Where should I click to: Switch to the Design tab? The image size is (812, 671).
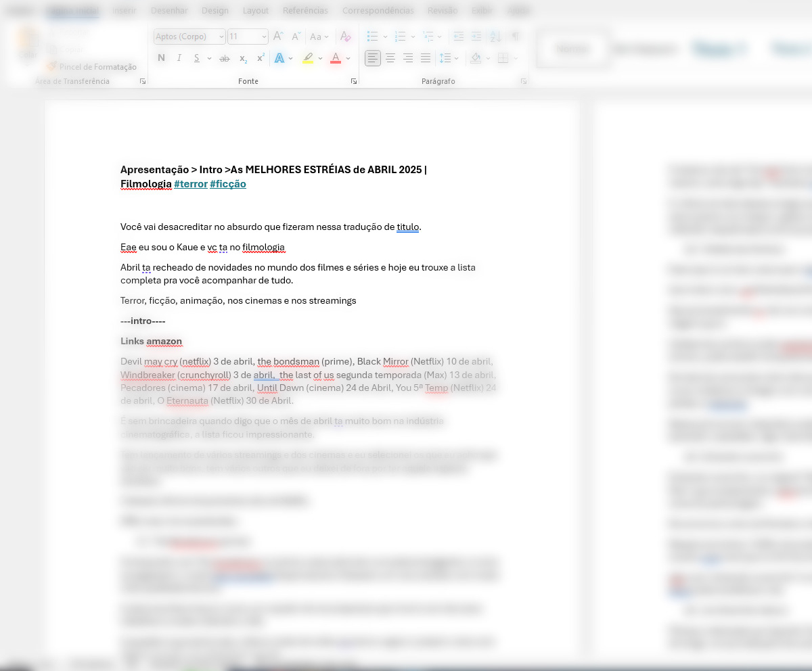(x=215, y=10)
